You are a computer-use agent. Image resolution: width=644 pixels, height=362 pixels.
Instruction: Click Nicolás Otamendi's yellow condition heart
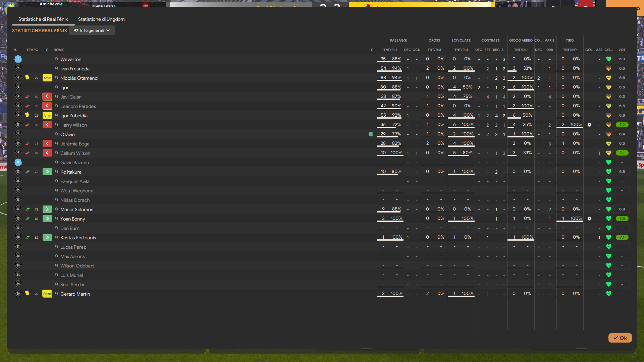click(608, 78)
